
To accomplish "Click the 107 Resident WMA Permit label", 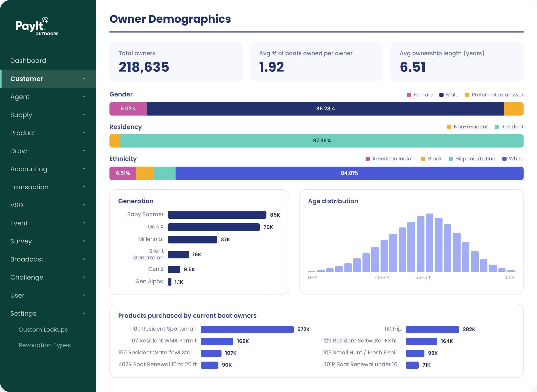I will click(163, 341).
